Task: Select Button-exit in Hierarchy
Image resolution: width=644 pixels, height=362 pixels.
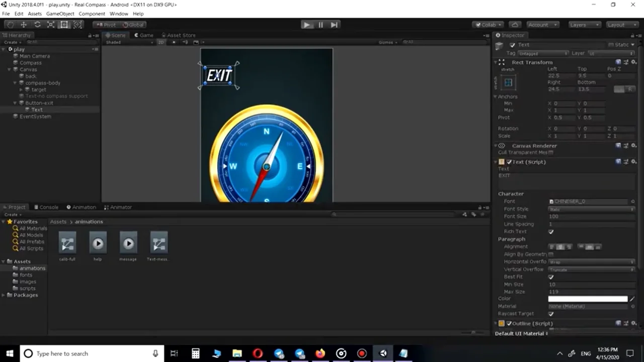Action: 39,103
